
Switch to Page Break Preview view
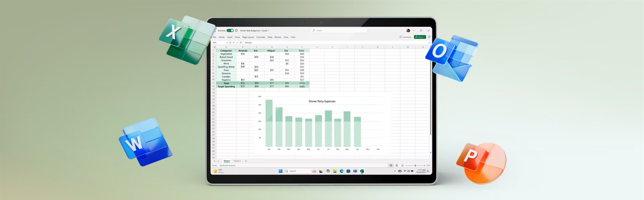click(x=402, y=165)
